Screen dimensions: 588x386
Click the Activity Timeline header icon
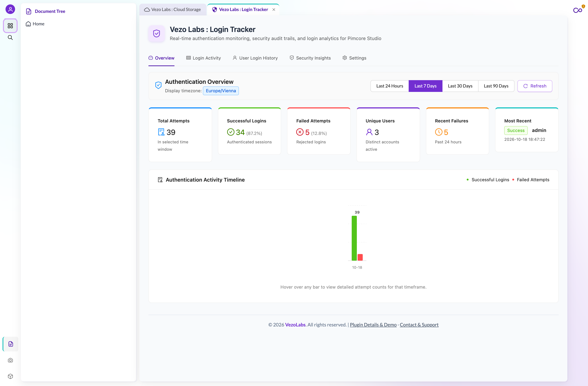[x=160, y=180]
